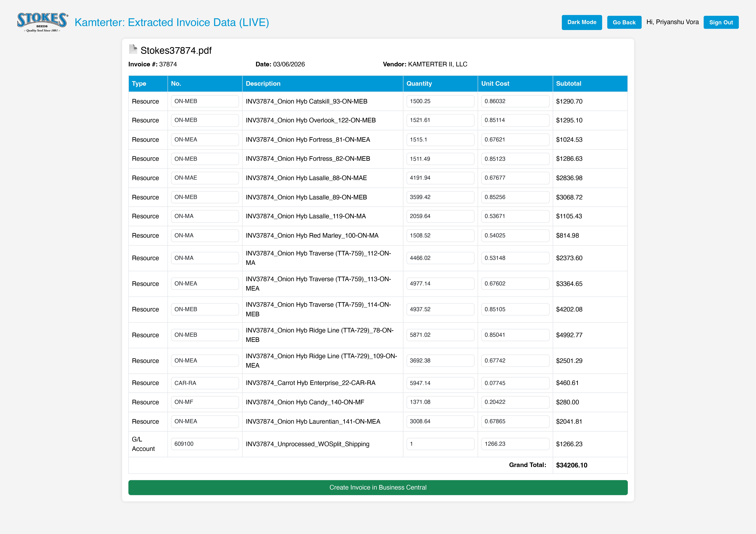Select subtotal $4992.77
The height and width of the screenshot is (534, 756).
pyautogui.click(x=569, y=335)
